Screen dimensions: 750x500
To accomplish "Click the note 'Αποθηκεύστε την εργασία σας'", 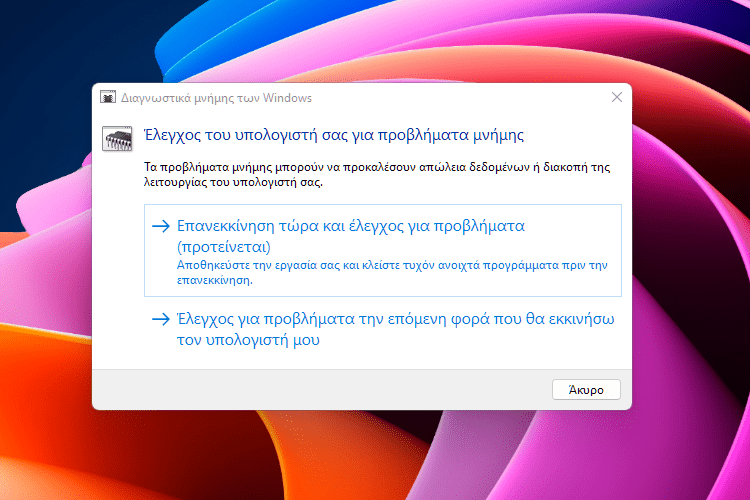I will point(258,265).
